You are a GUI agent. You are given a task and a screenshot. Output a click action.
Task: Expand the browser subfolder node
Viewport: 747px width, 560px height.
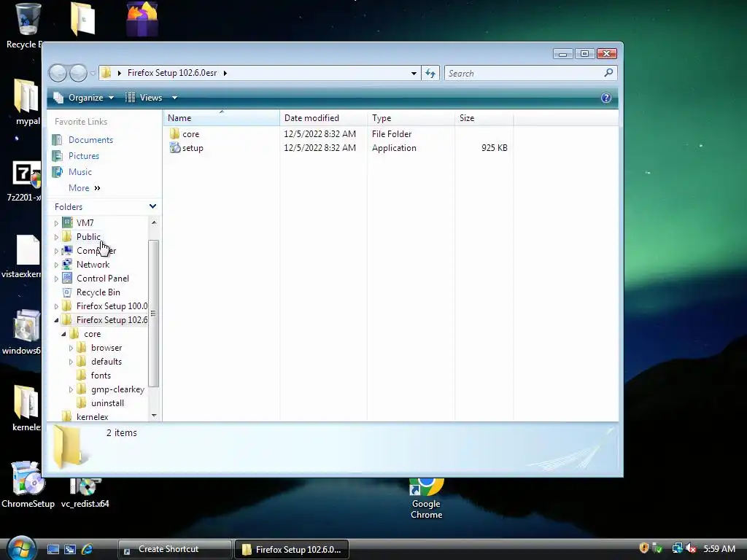point(71,348)
